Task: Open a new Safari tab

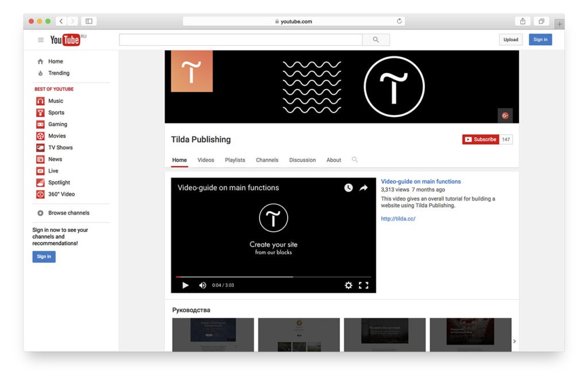Action: 559,24
